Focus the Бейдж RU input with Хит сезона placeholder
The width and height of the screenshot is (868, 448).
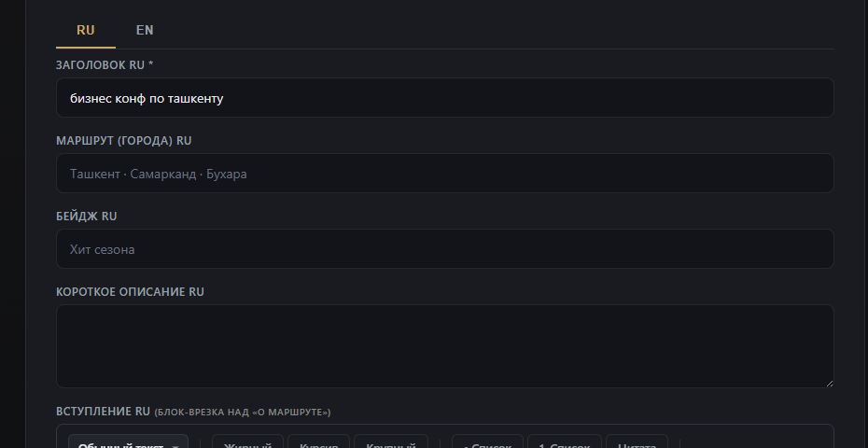point(444,248)
